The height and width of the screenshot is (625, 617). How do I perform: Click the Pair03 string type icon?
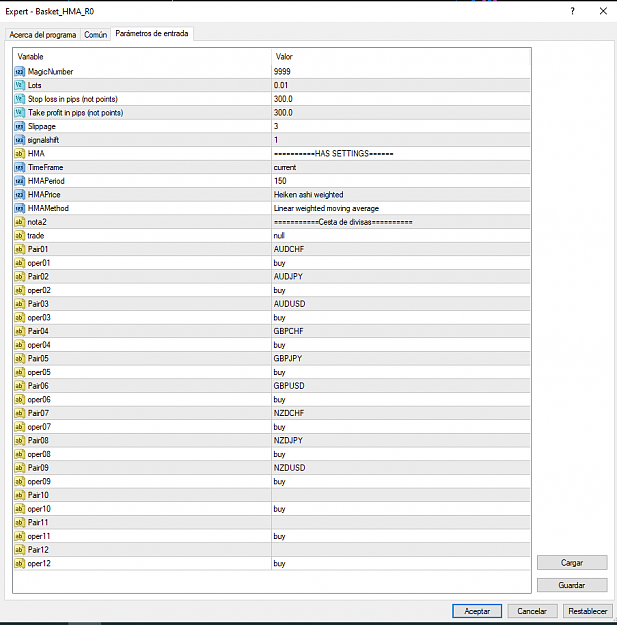20,304
